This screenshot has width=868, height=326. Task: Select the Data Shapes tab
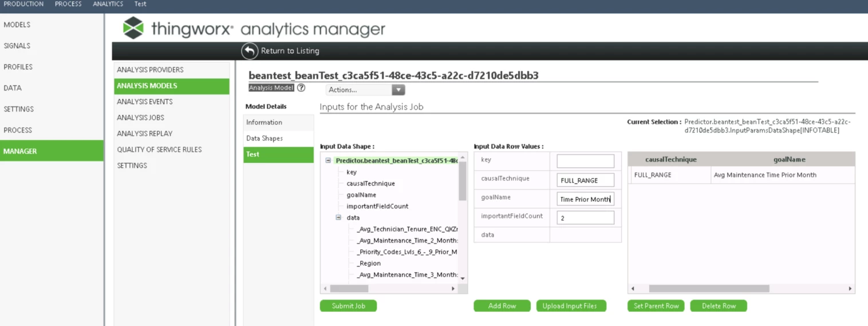pos(278,139)
